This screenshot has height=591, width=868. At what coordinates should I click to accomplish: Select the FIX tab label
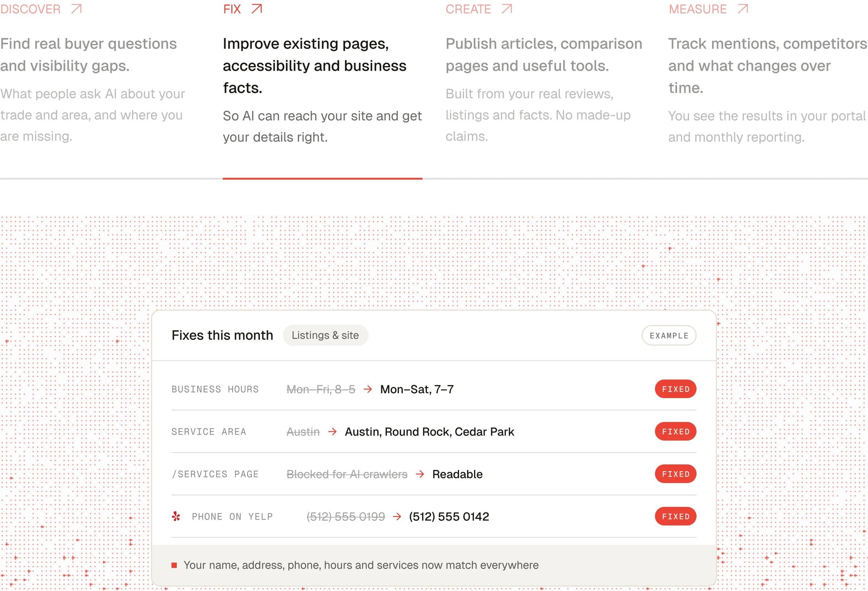pyautogui.click(x=232, y=9)
